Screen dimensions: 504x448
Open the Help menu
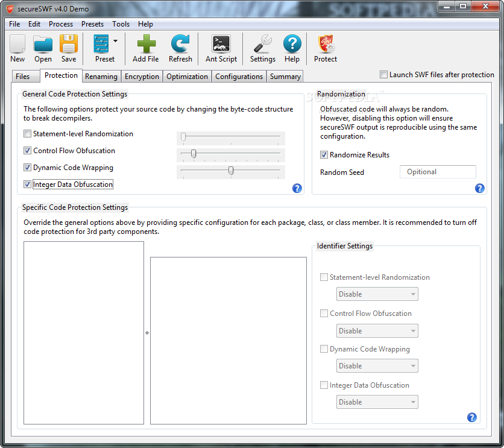[x=145, y=24]
